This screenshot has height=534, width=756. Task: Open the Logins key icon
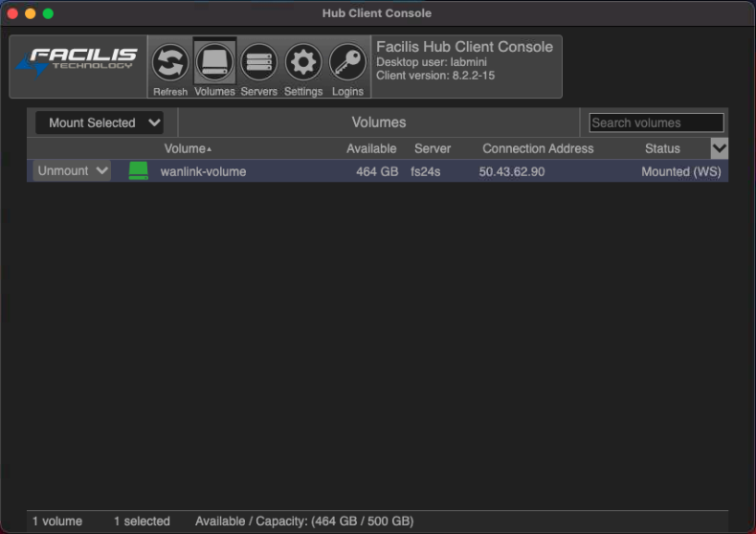pos(347,62)
